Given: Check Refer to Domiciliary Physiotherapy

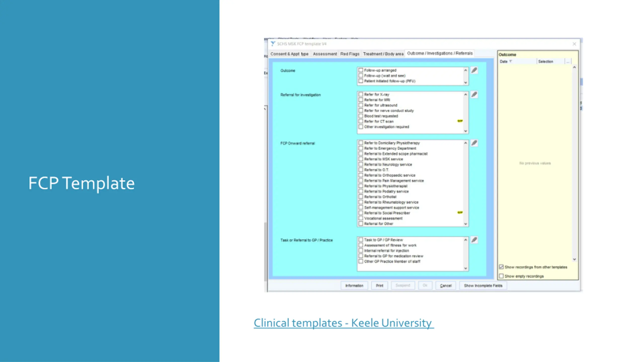Looking at the screenshot, I should pos(361,143).
